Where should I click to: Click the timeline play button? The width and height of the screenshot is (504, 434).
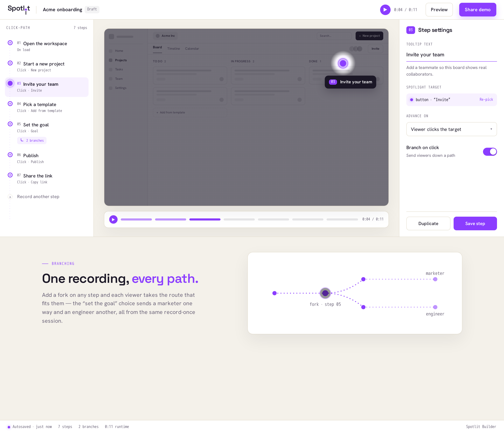pos(113,219)
